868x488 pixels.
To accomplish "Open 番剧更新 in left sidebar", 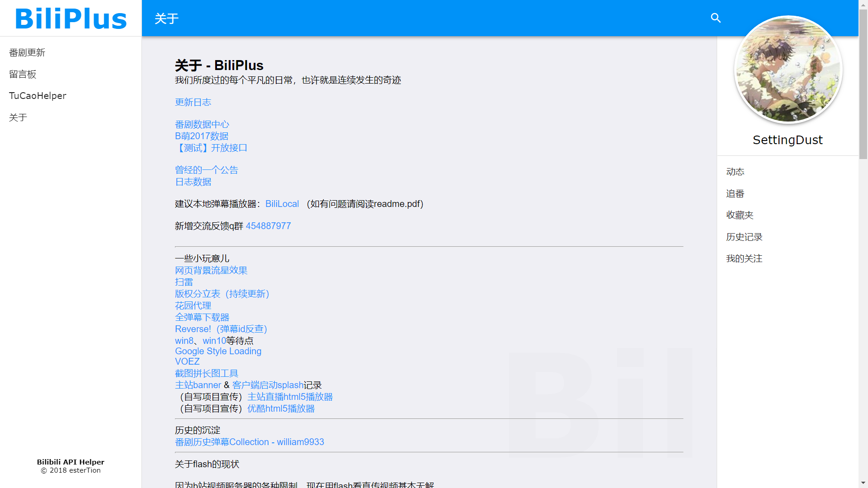I will click(x=27, y=53).
